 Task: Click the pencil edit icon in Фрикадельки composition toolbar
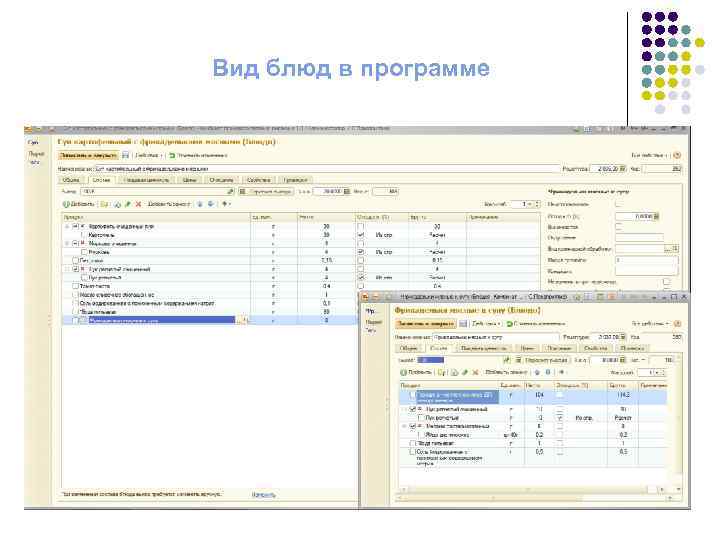(x=465, y=372)
